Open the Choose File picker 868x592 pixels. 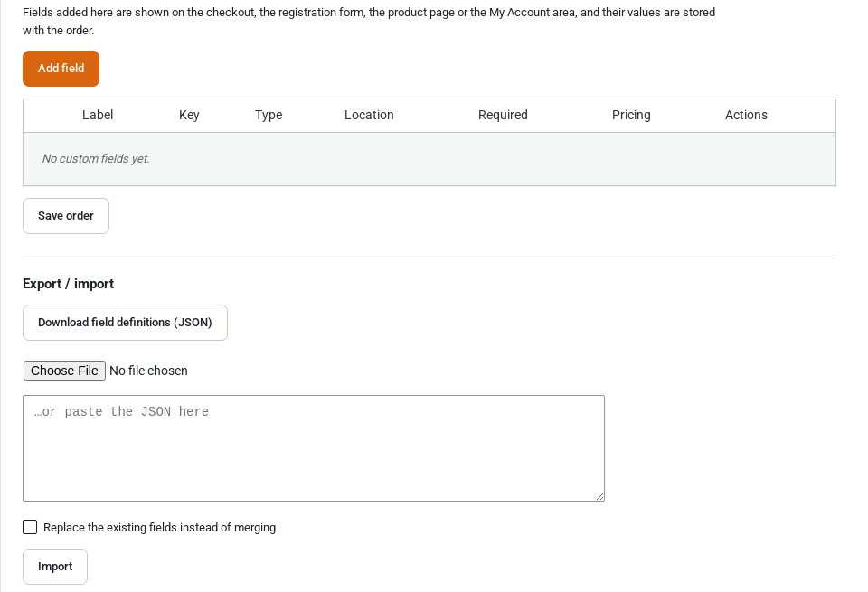coord(64,371)
